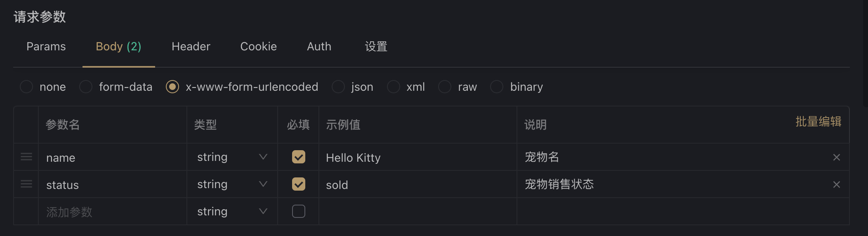Click drag handle icon for status row
This screenshot has width=868, height=236.
pos(26,184)
